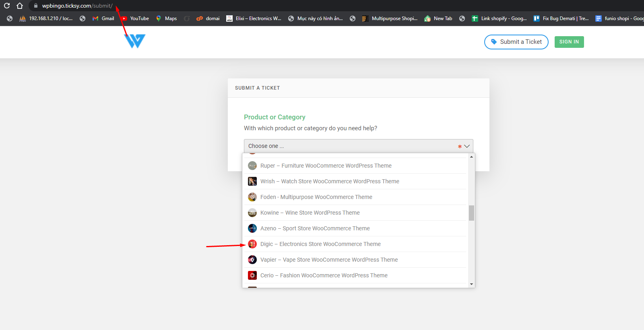Reload the current page
Screen dimensions: 644x330
(x=7, y=6)
